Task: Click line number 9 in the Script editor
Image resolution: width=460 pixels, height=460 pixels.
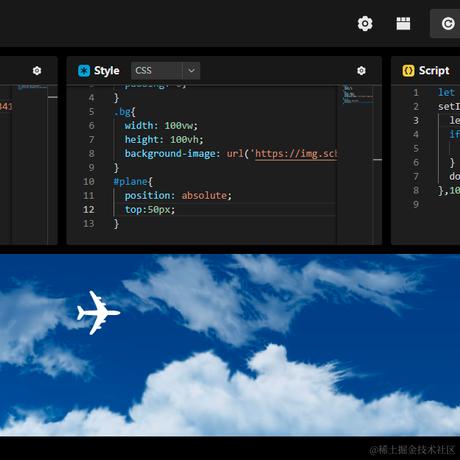Action: [416, 204]
